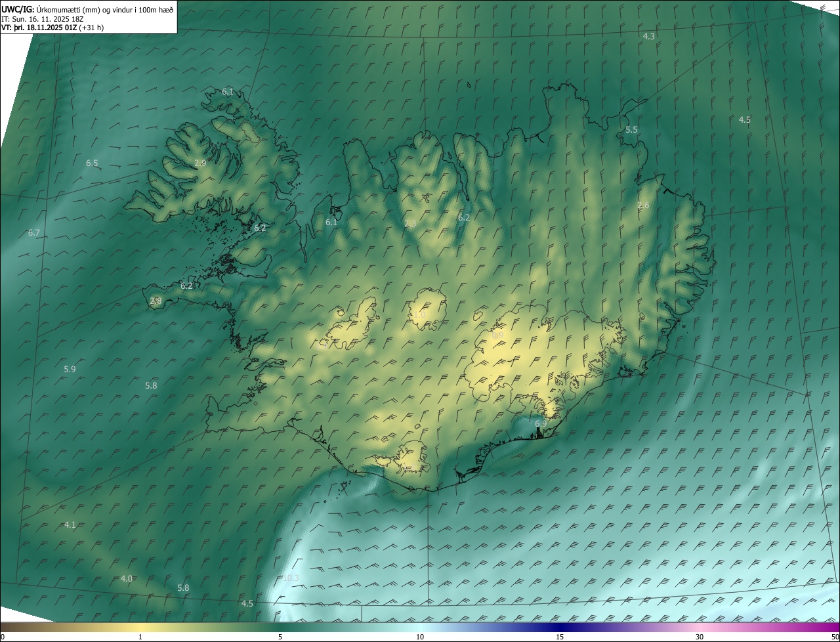The width and height of the screenshot is (840, 642).
Task: Click the '30' tick label on the color scale
Action: (x=700, y=637)
